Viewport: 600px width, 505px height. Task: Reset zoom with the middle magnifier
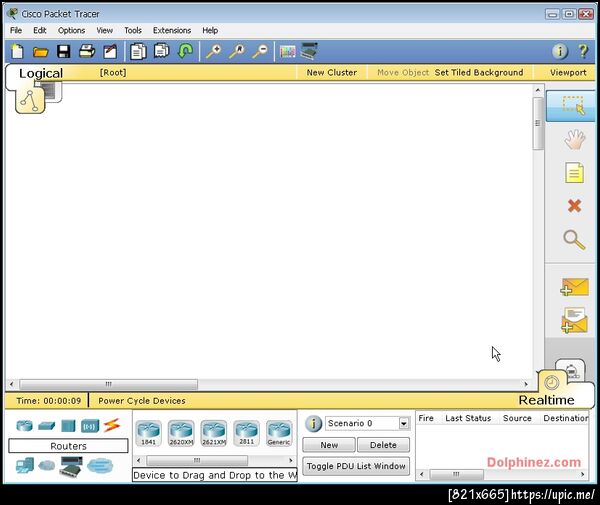click(237, 51)
